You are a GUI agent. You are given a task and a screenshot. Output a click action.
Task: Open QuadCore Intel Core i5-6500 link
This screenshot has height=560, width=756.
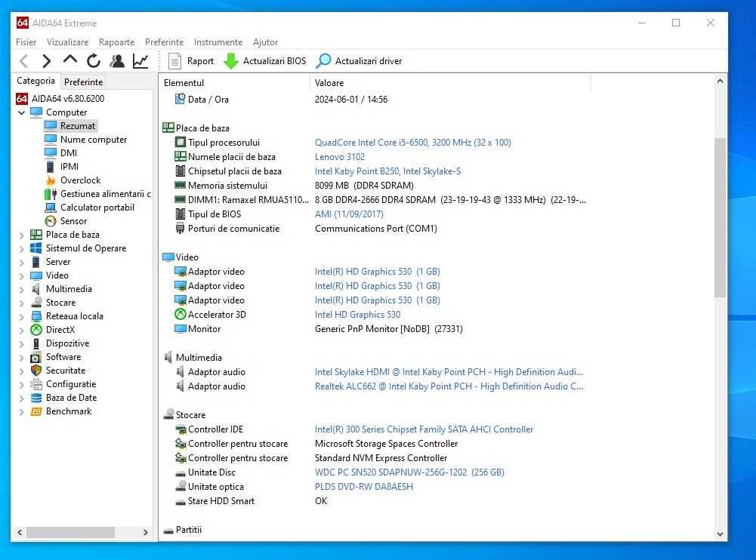412,142
